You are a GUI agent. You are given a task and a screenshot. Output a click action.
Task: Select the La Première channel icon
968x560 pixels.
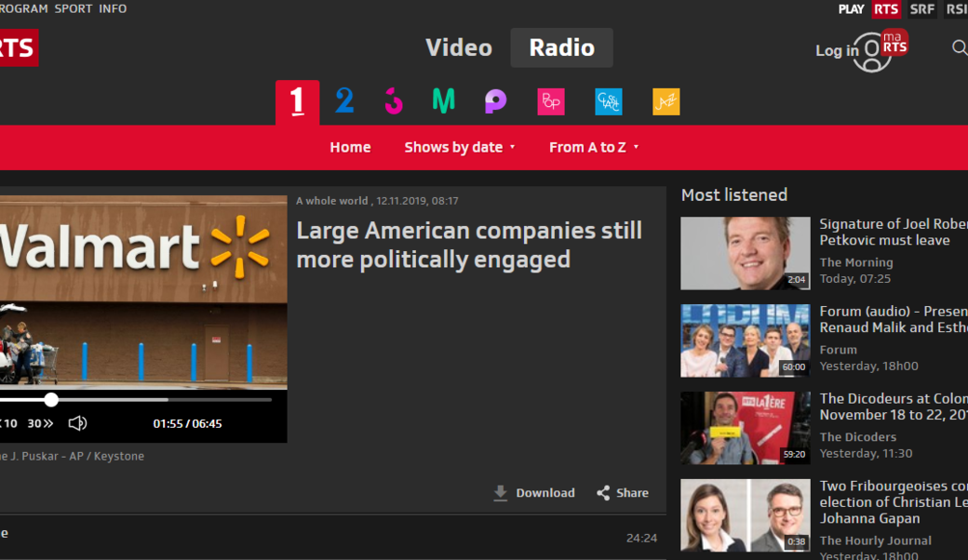tap(297, 101)
